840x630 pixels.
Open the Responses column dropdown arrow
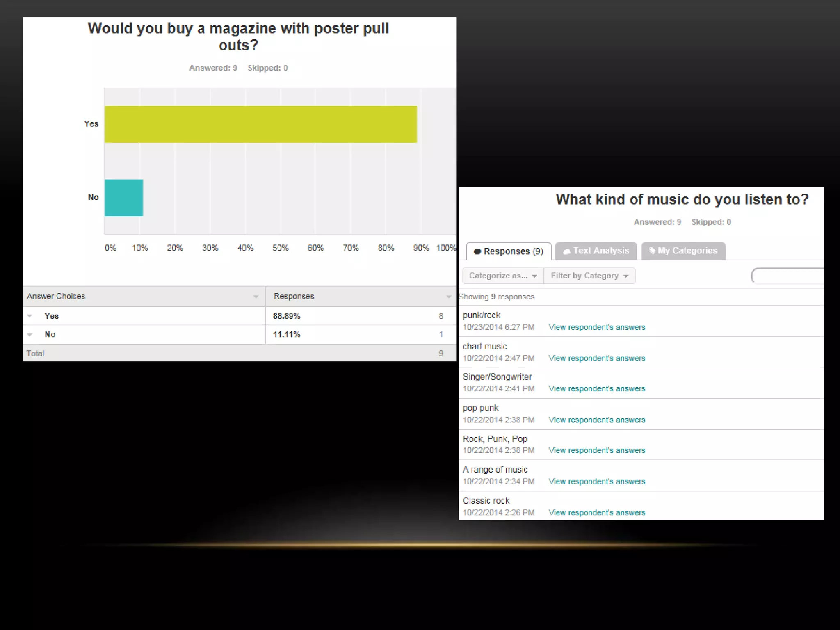448,297
